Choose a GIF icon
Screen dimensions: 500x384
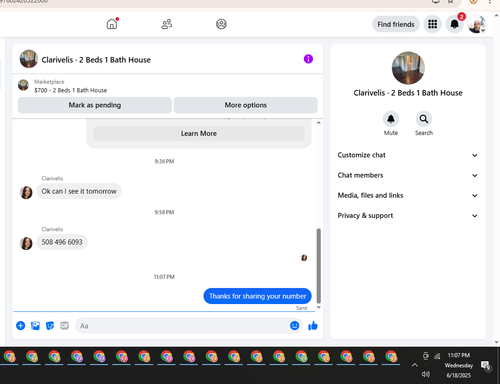(x=65, y=326)
